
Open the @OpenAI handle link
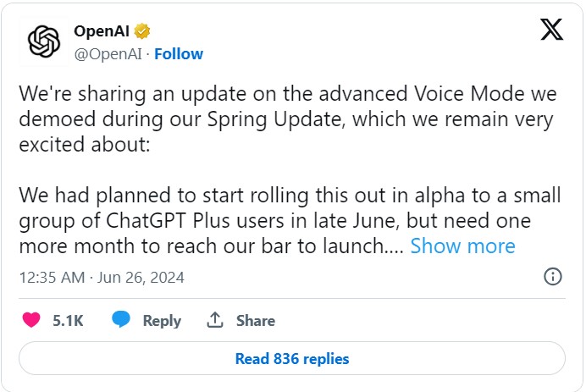[108, 54]
